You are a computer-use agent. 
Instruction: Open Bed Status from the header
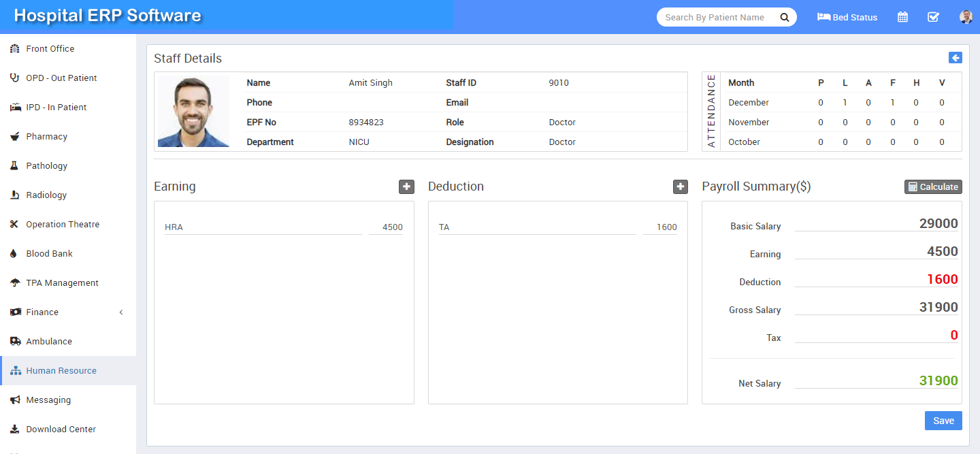click(x=847, y=17)
